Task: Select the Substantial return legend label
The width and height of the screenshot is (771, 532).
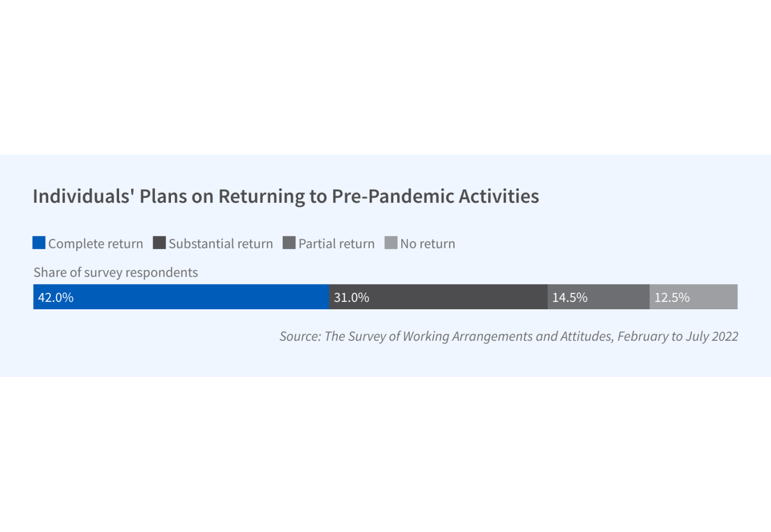Action: click(x=221, y=244)
